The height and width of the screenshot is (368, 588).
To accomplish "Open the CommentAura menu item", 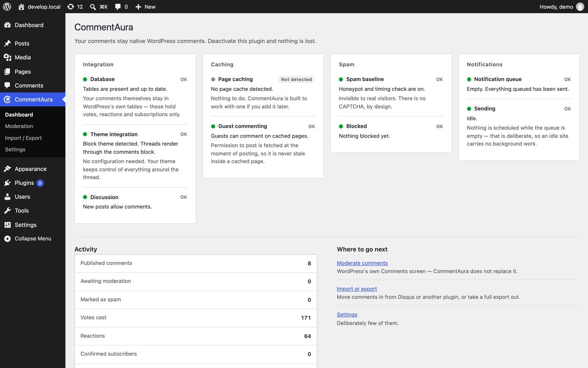I will 33,99.
